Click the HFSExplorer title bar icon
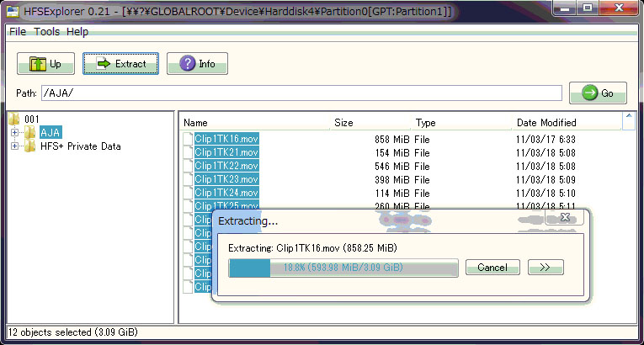 point(13,12)
